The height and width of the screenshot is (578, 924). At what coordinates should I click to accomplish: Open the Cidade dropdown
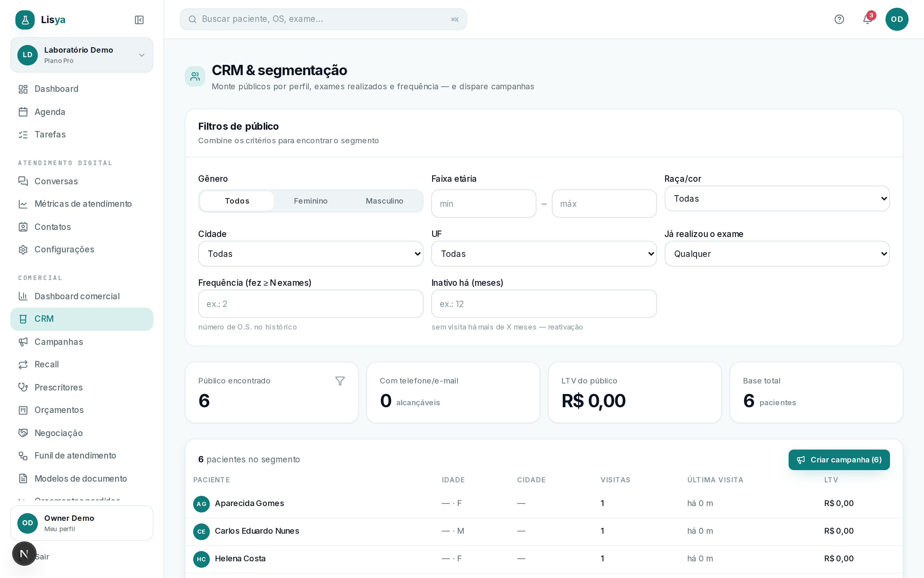311,253
